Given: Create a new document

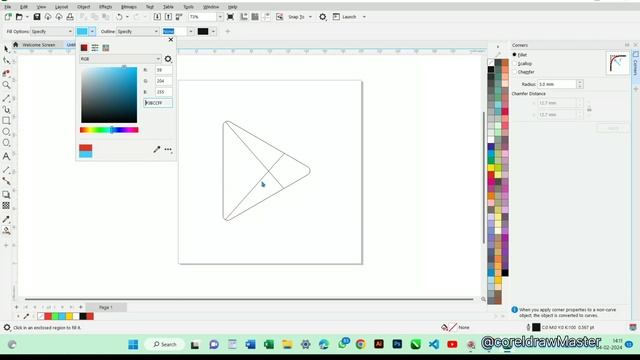Looking at the screenshot, I should tap(8, 17).
